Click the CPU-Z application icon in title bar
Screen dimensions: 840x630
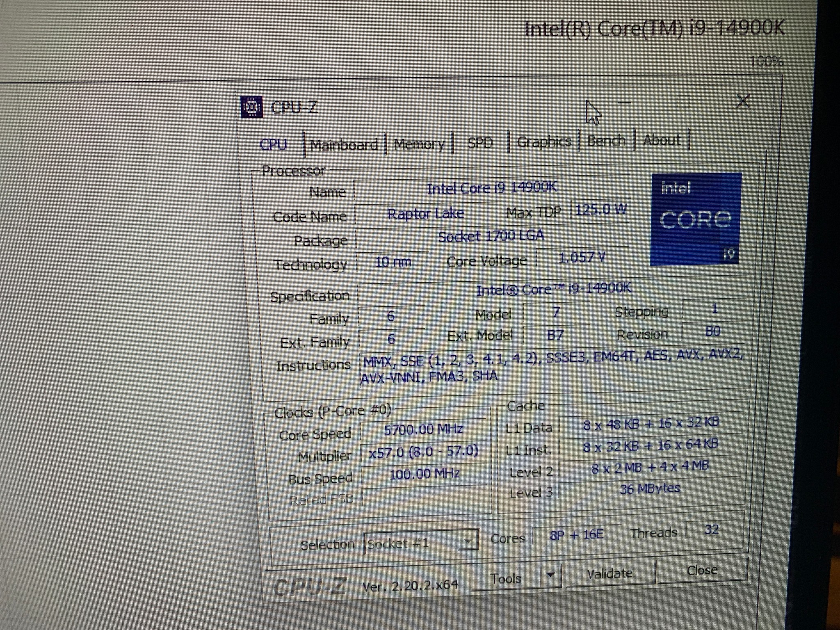(252, 107)
